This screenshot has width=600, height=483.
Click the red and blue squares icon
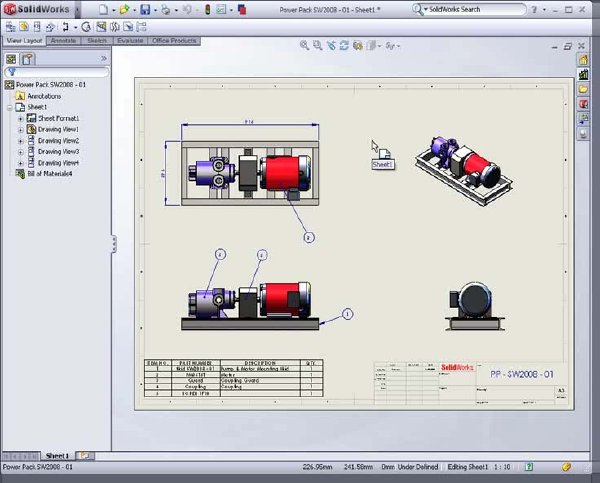242,9
